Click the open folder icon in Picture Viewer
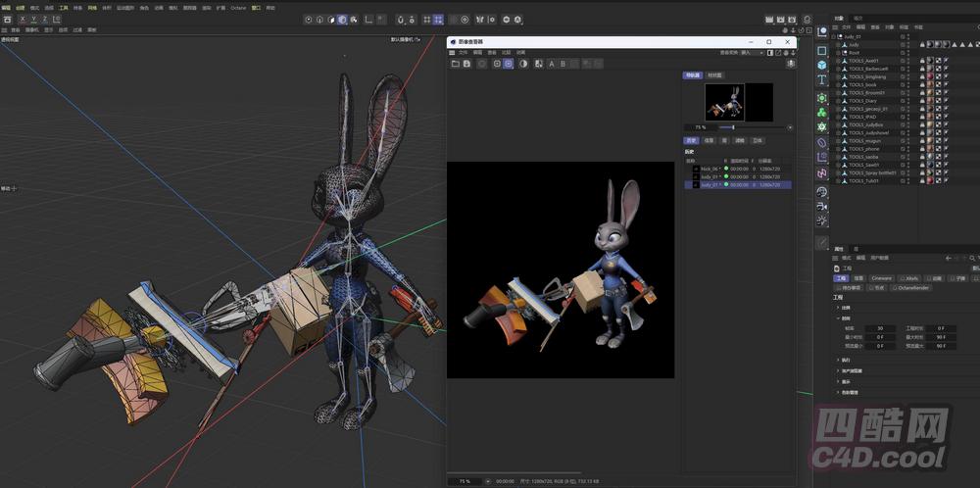 pyautogui.click(x=456, y=64)
